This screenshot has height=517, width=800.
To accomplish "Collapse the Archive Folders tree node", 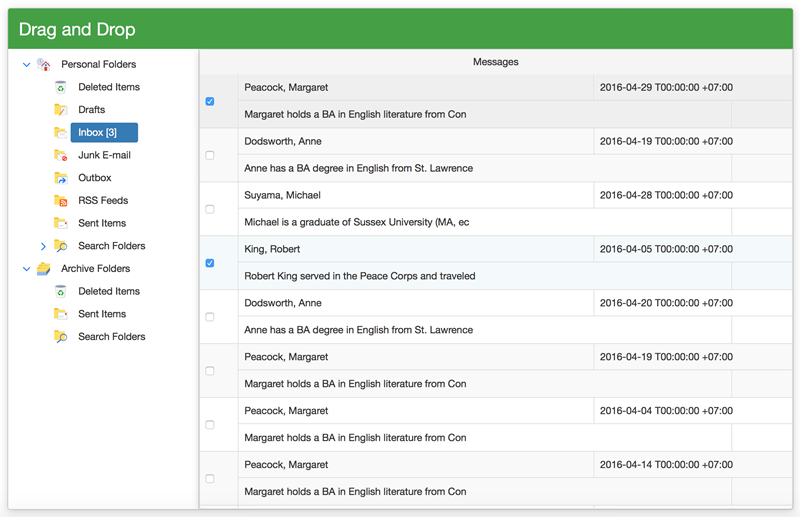I will pos(27,269).
